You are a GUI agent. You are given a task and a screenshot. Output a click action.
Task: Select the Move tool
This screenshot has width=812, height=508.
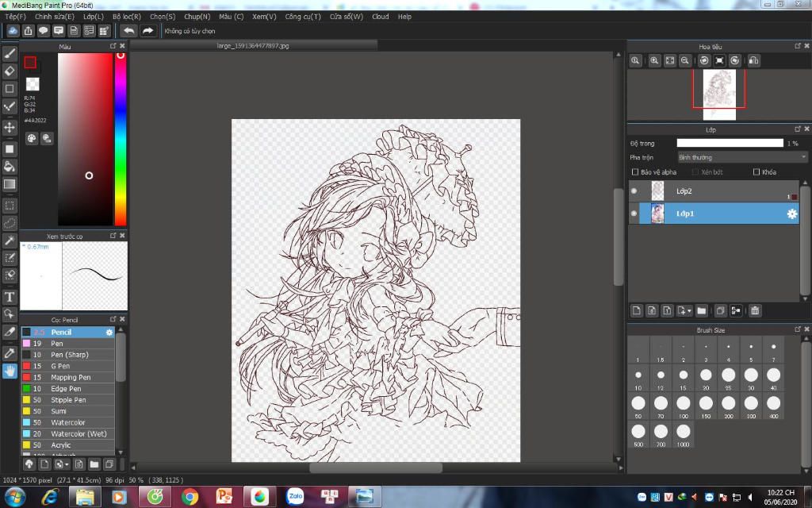10,128
